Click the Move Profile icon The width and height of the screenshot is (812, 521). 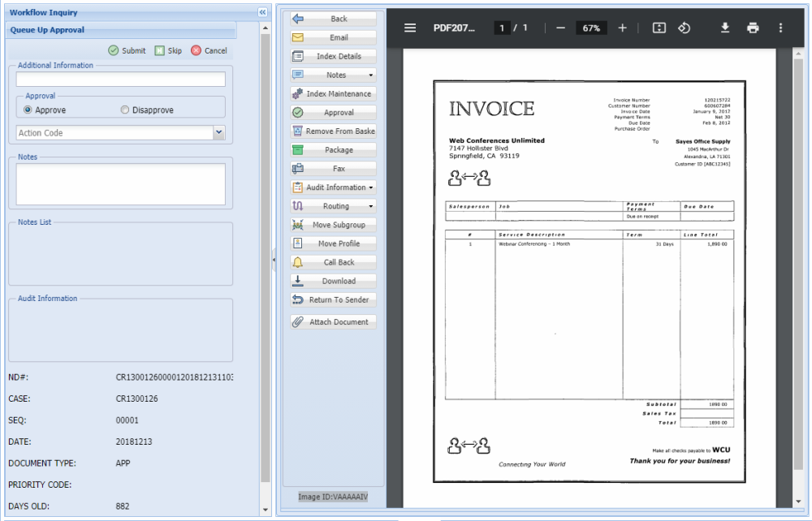pyautogui.click(x=298, y=243)
